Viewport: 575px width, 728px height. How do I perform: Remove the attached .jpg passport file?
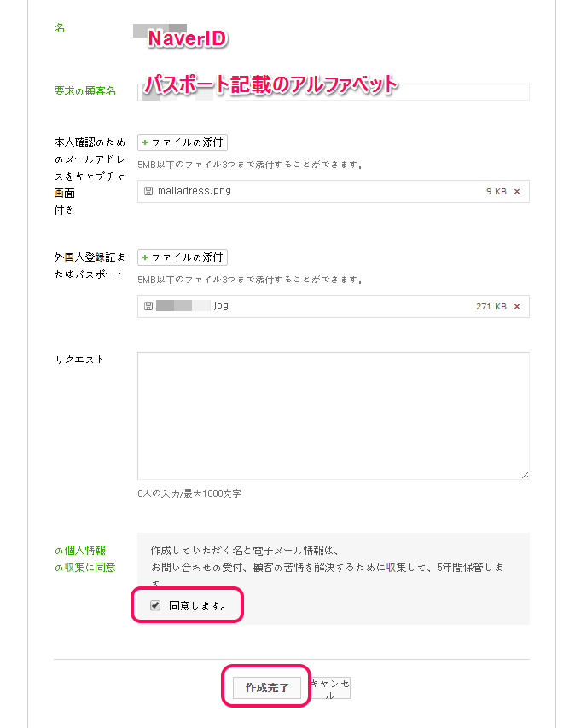tap(517, 306)
